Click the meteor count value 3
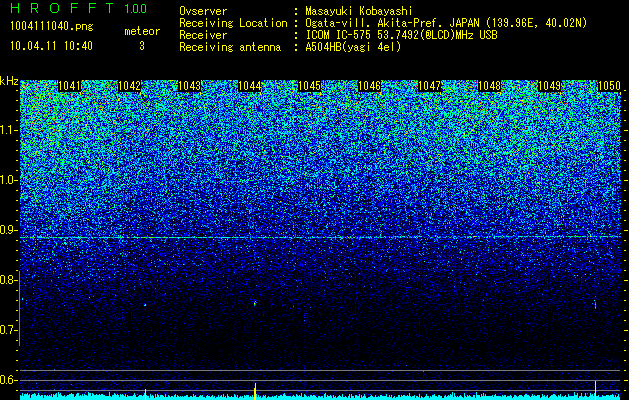This screenshot has width=629, height=400. (x=142, y=46)
